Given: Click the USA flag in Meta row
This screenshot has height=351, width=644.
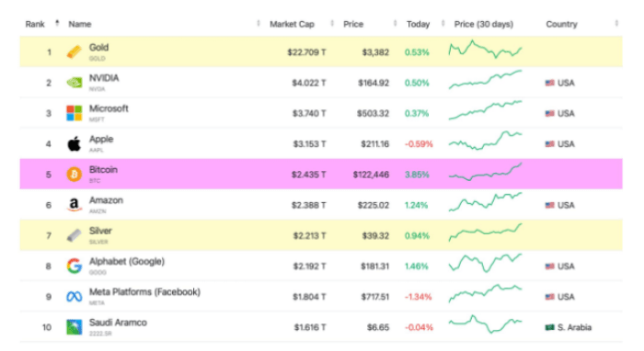Looking at the screenshot, I should click(x=549, y=297).
